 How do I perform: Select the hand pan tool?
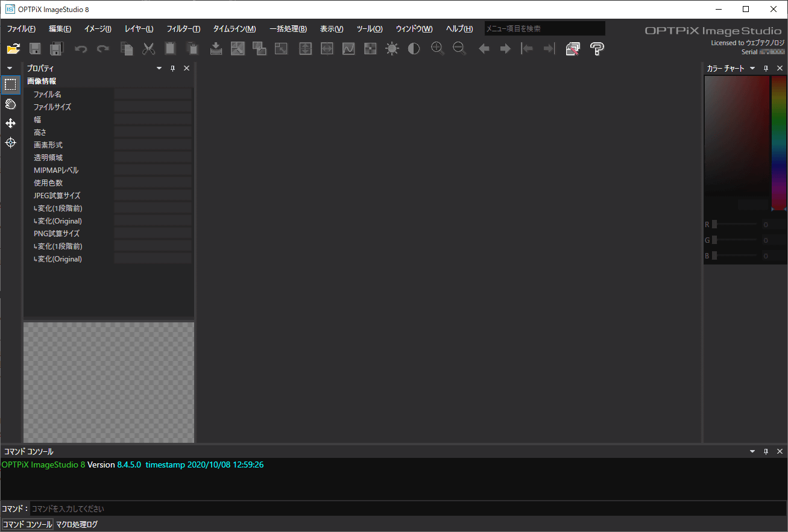click(x=10, y=104)
